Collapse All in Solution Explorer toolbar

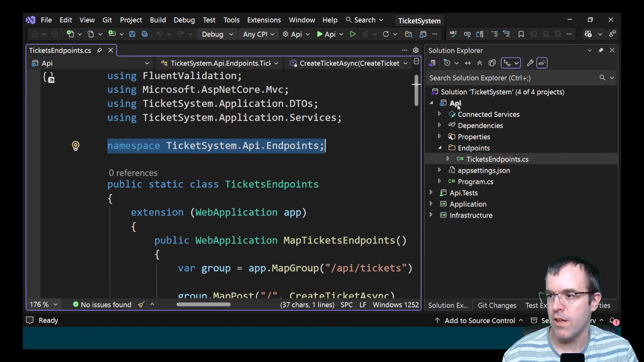480,63
